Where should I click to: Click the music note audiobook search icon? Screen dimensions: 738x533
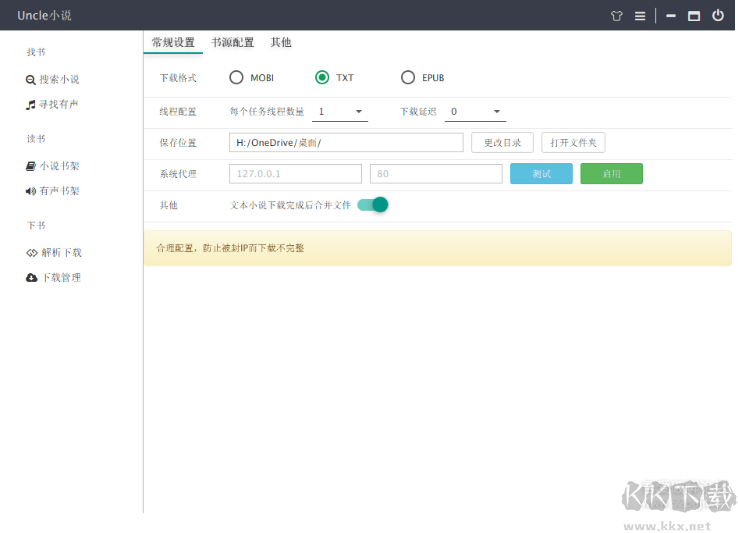[x=31, y=104]
